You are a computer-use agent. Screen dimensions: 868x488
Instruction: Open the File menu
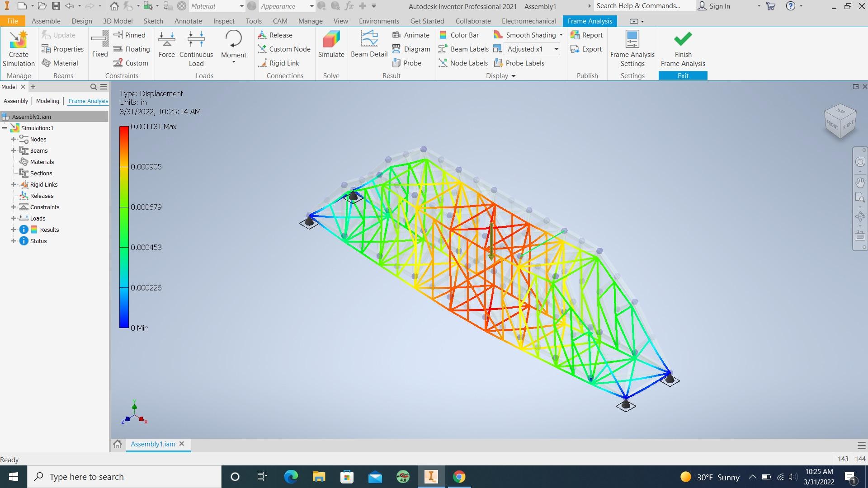pyautogui.click(x=13, y=21)
